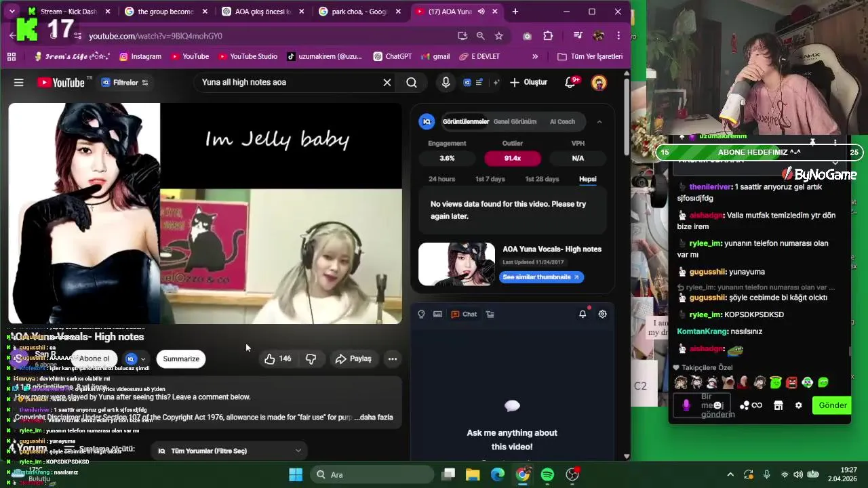The height and width of the screenshot is (488, 868).
Task: Like the video with thumbs up
Action: point(278,359)
